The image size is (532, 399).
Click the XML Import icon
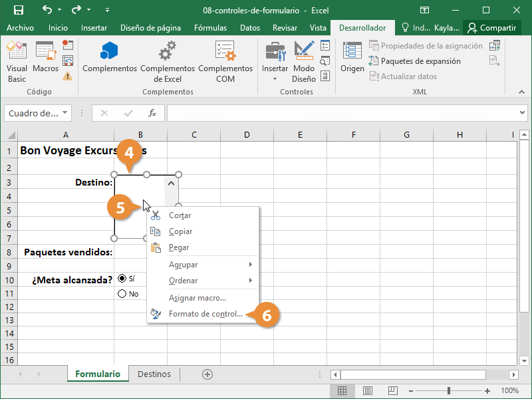pyautogui.click(x=495, y=45)
